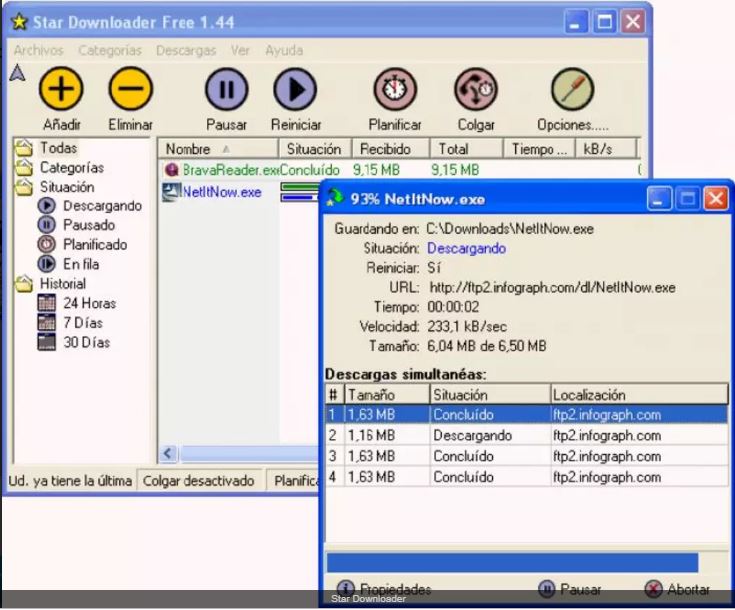This screenshot has height=610, width=735.
Task: Close the NetItNow.exe dialog
Action: pyautogui.click(x=716, y=199)
